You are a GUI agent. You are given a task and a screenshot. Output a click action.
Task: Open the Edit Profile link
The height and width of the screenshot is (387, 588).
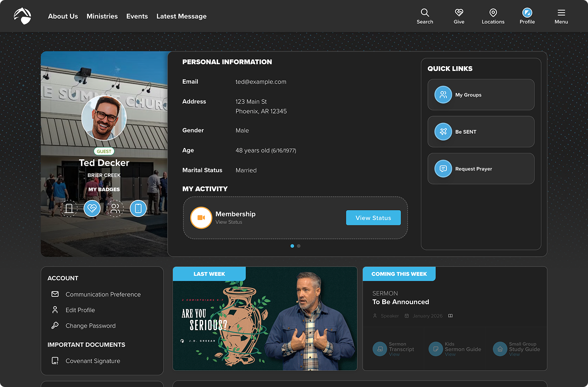80,310
